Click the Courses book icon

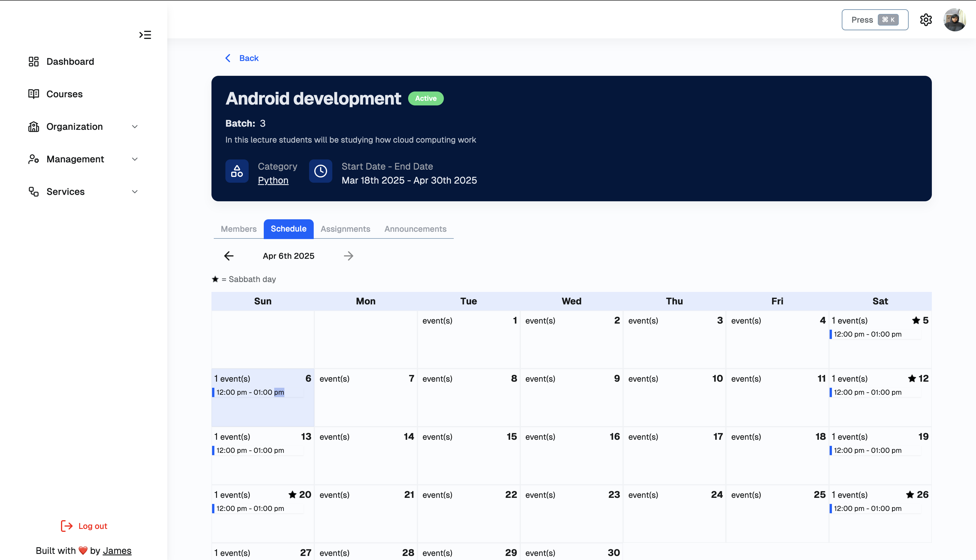coord(33,94)
